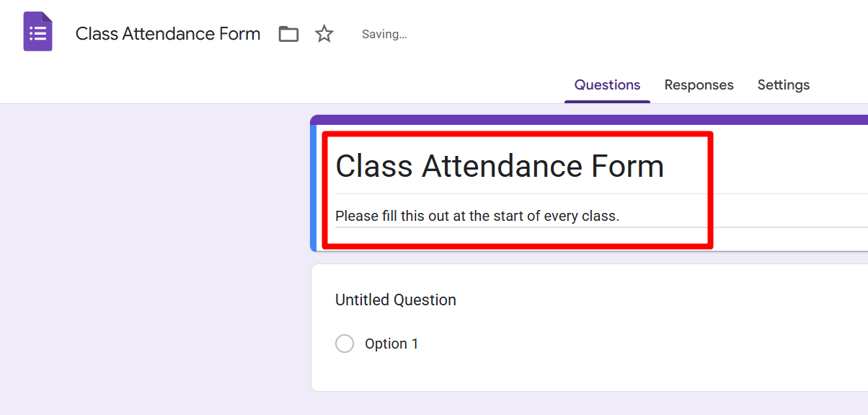This screenshot has height=415, width=868.
Task: Star the Class Attendance Form
Action: (x=324, y=34)
